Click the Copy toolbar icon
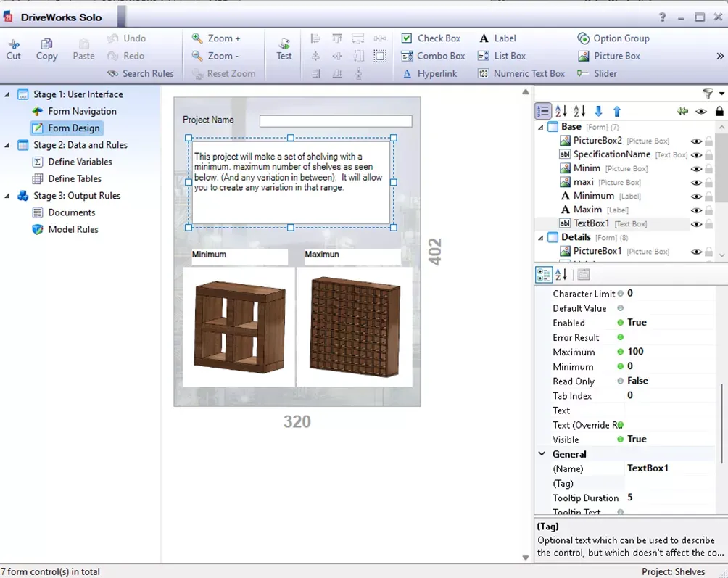 pos(46,44)
